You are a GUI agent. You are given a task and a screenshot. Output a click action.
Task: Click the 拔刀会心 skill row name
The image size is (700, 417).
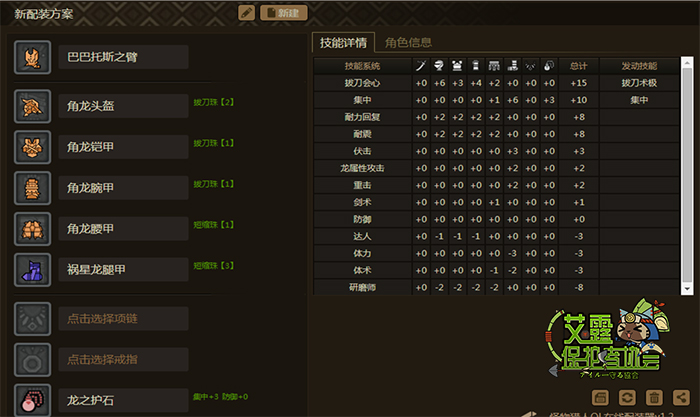362,83
